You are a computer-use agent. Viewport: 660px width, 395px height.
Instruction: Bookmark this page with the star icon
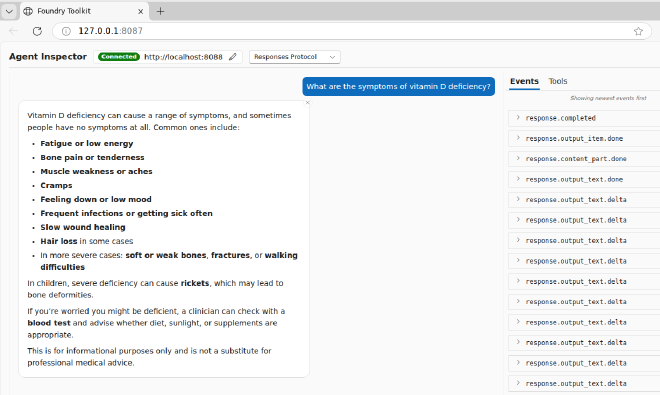click(638, 31)
